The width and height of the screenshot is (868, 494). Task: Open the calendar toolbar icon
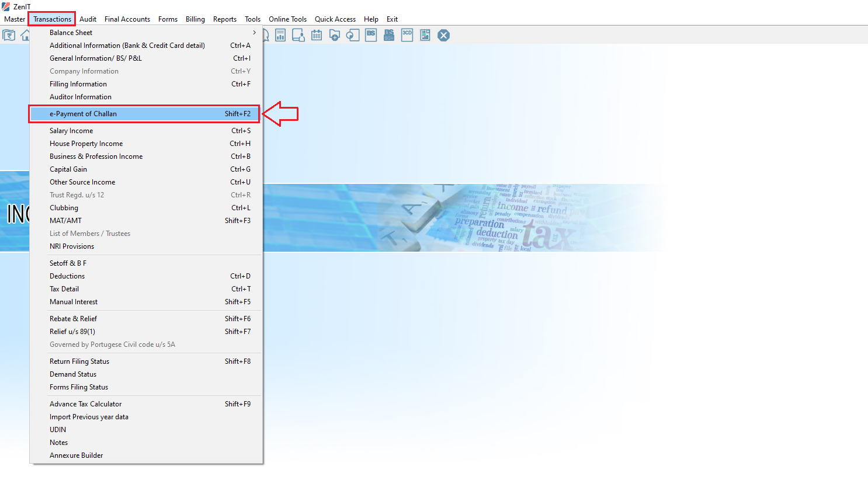[x=317, y=36]
